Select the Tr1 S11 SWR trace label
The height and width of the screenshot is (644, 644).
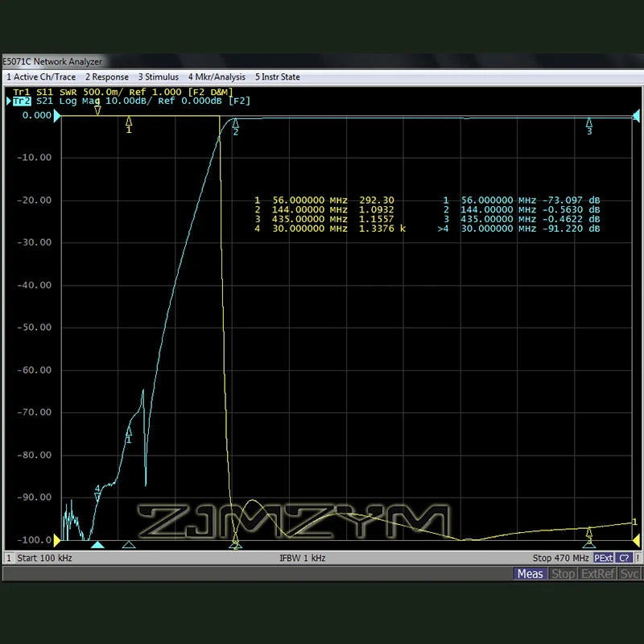pos(123,92)
